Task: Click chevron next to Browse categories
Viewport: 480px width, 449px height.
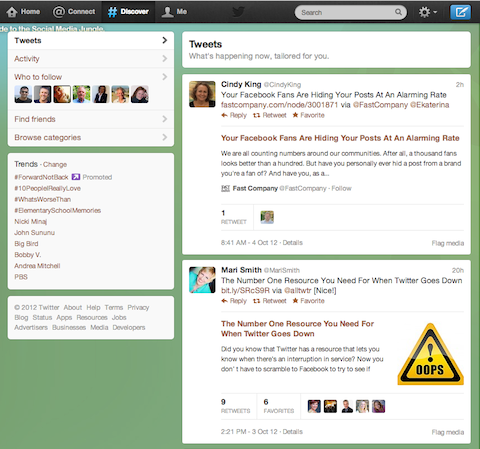Action: click(x=165, y=137)
